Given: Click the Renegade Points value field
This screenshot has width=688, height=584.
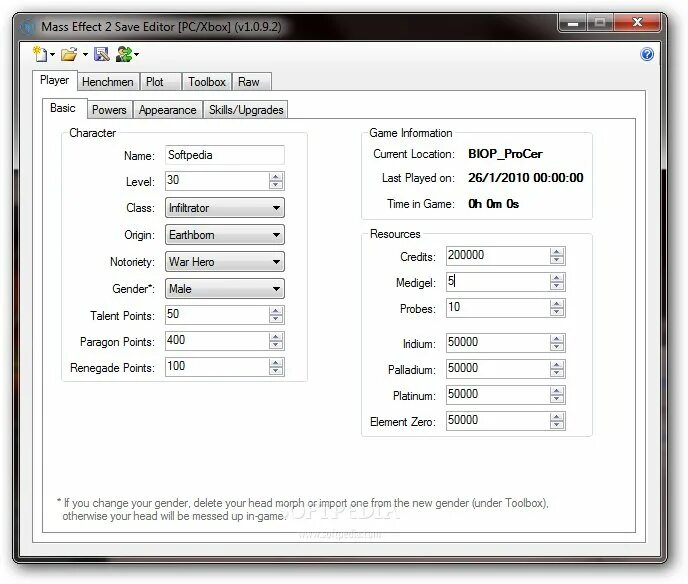Looking at the screenshot, I should point(217,366).
